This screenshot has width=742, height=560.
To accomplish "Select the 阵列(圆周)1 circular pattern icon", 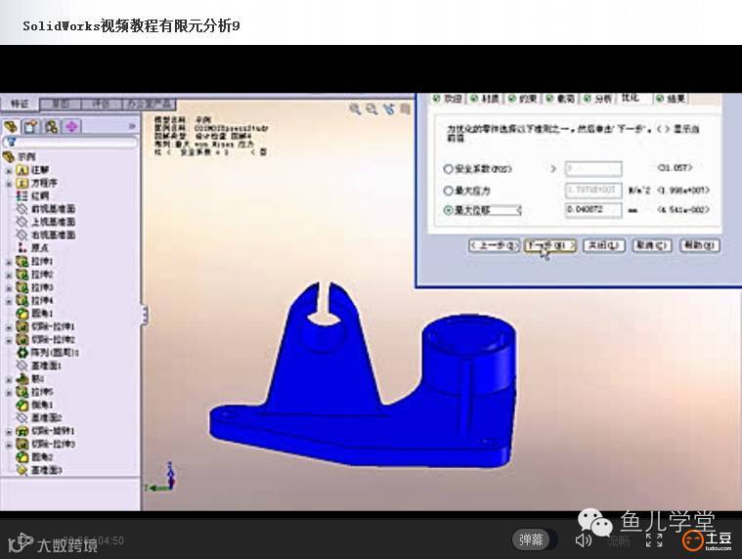I will click(x=22, y=353).
